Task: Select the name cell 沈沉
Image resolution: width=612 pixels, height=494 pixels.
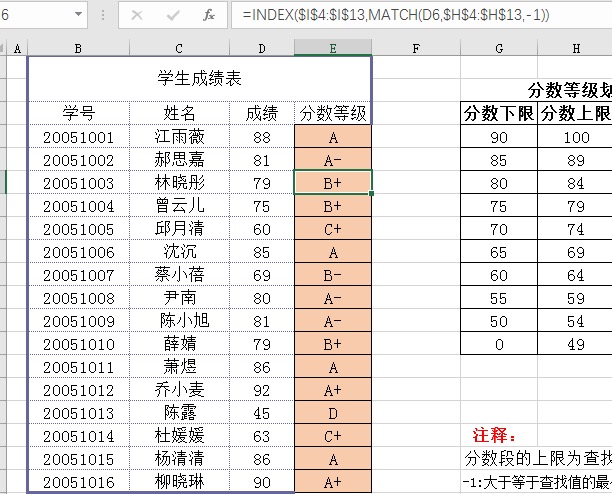Action: pos(180,252)
